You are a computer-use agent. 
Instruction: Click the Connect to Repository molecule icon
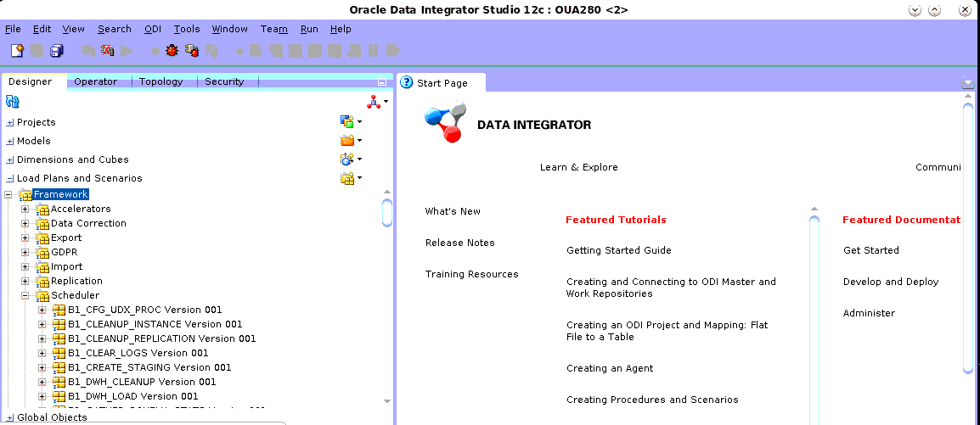click(x=374, y=103)
